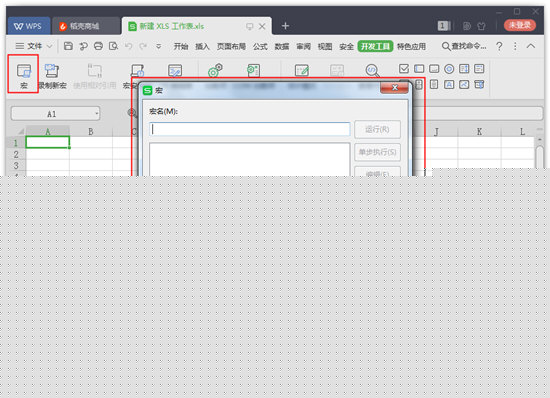Insert the checkbox form control

point(404,69)
